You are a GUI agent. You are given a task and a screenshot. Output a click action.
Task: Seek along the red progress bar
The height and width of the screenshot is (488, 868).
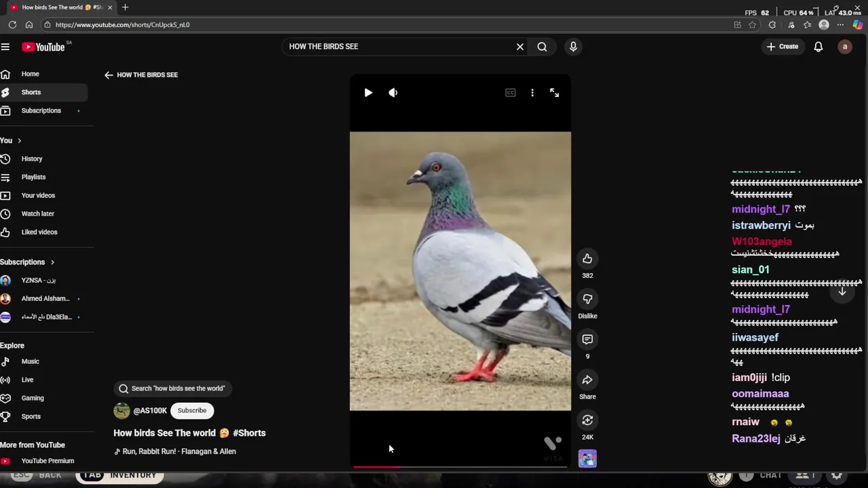460,466
